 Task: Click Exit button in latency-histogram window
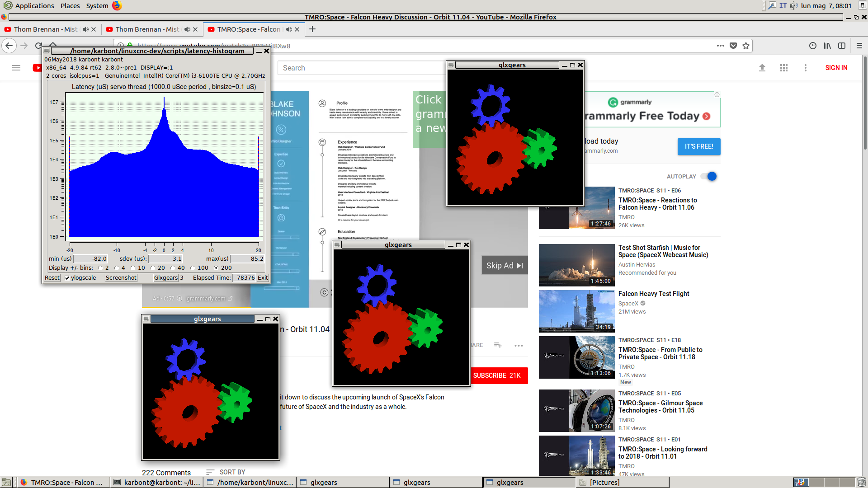coord(263,278)
